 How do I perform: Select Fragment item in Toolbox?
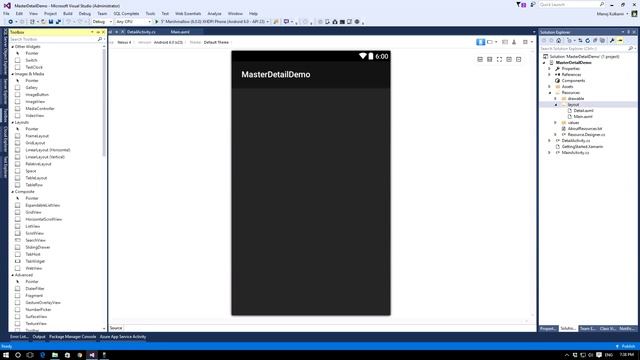pyautogui.click(x=34, y=296)
